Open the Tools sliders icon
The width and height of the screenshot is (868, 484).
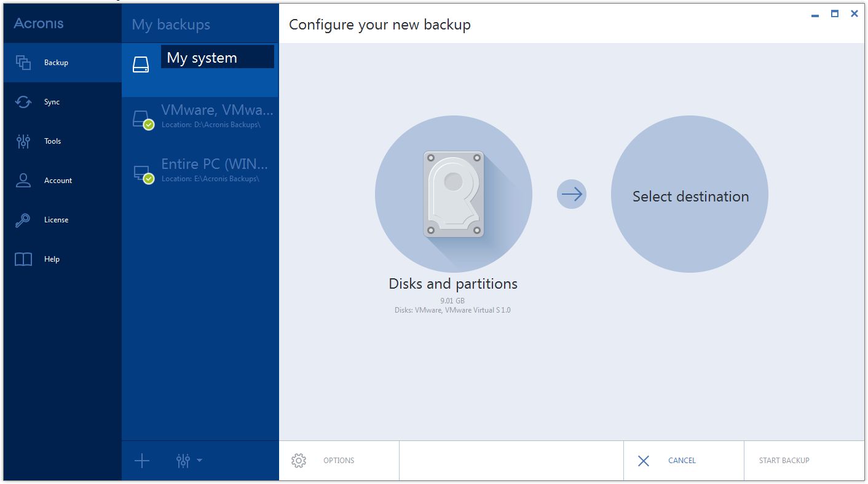click(23, 141)
